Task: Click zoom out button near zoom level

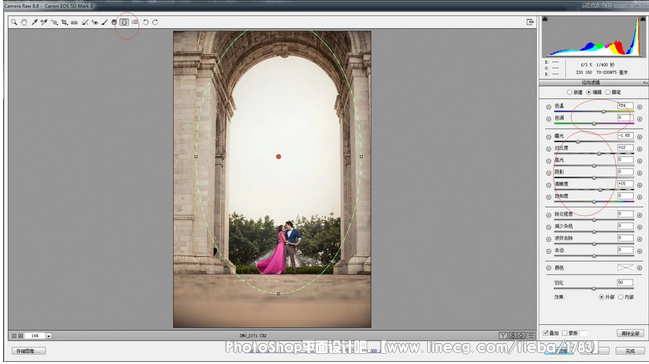Action: tap(14, 336)
